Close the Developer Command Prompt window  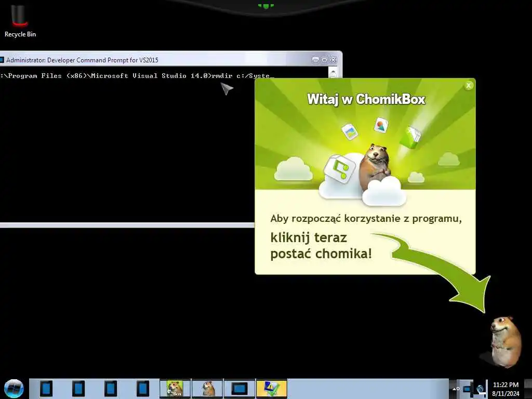334,60
